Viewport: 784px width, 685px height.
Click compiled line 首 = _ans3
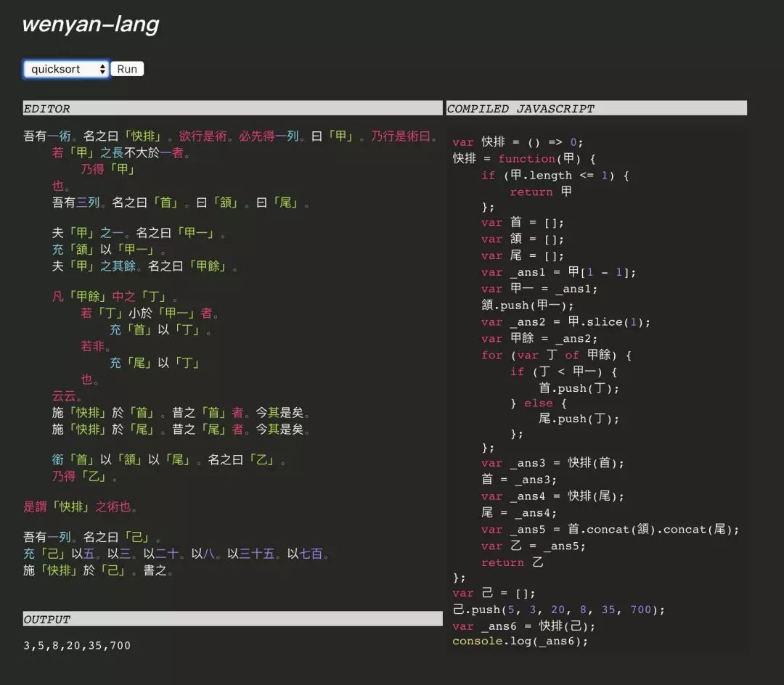click(x=519, y=480)
